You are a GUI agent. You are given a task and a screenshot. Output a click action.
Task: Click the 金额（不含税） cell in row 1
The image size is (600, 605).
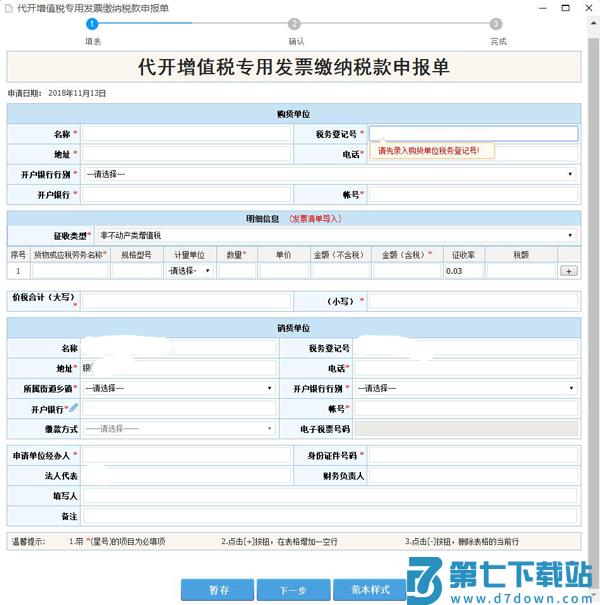341,271
